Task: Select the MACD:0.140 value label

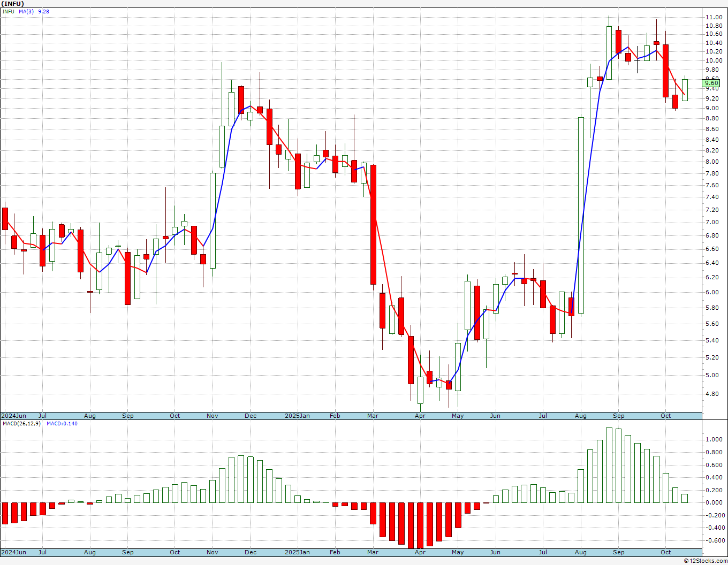Action: click(x=62, y=423)
